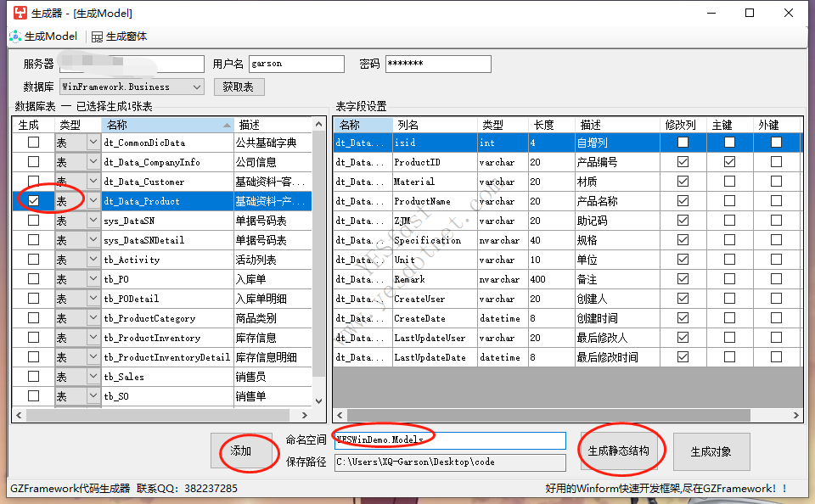Click the 生成对象 button

click(x=711, y=451)
